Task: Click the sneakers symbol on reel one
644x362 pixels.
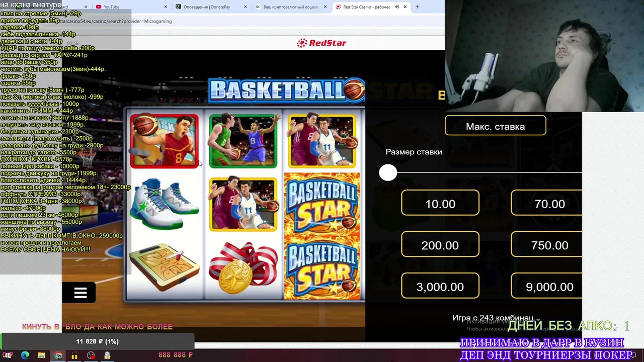Action: (164, 204)
